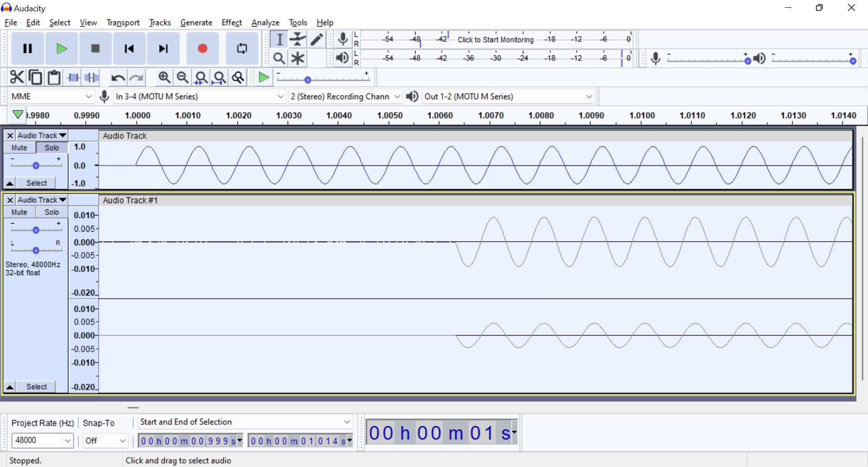
Task: Open the MME audio host dropdown
Action: 52,96
